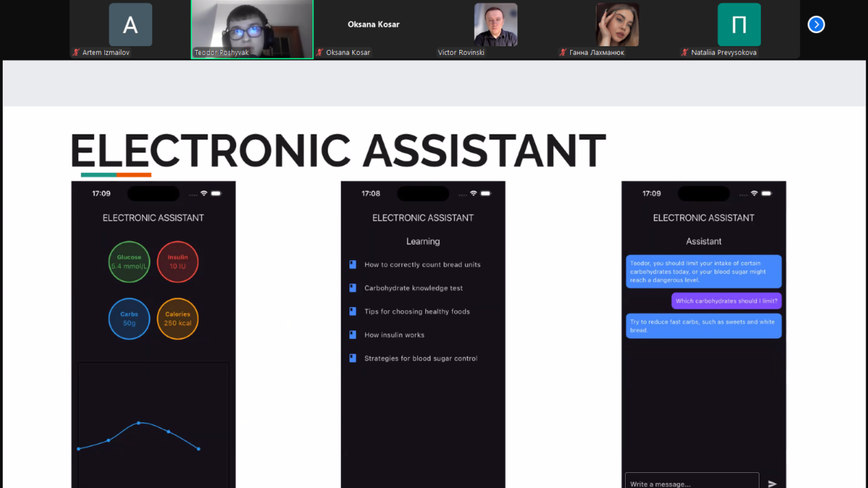Select the green Glucose circle indicator
This screenshot has height=488, width=868.
pyautogui.click(x=129, y=262)
